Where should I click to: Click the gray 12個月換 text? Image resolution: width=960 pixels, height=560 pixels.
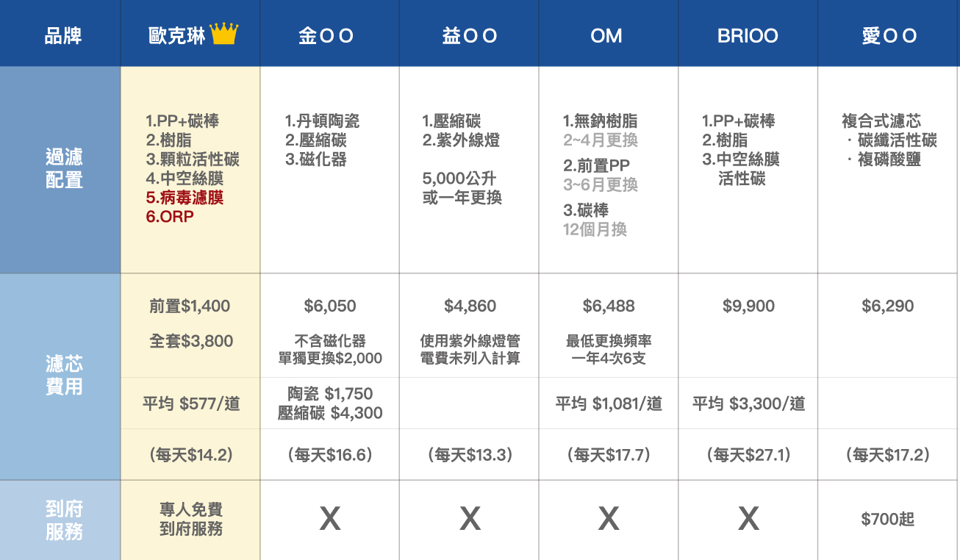point(595,230)
